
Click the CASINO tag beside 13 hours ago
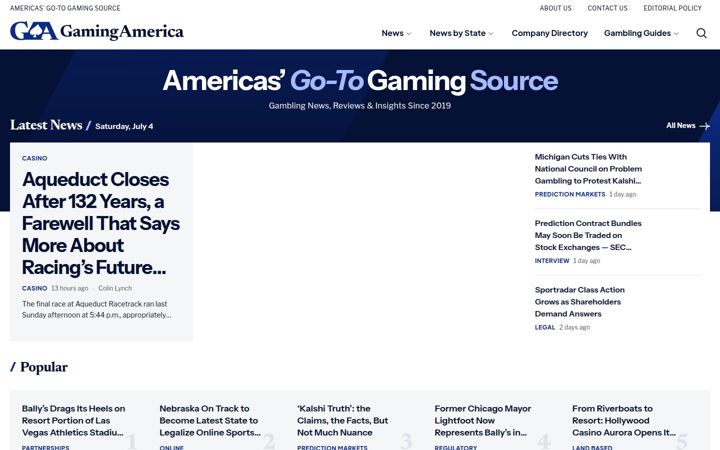(34, 288)
